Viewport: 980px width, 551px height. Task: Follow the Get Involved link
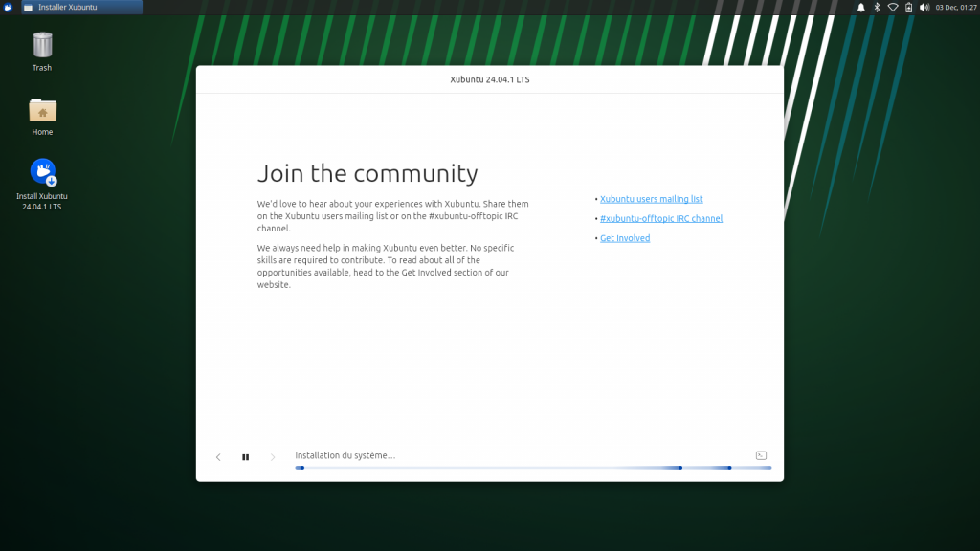(x=624, y=238)
